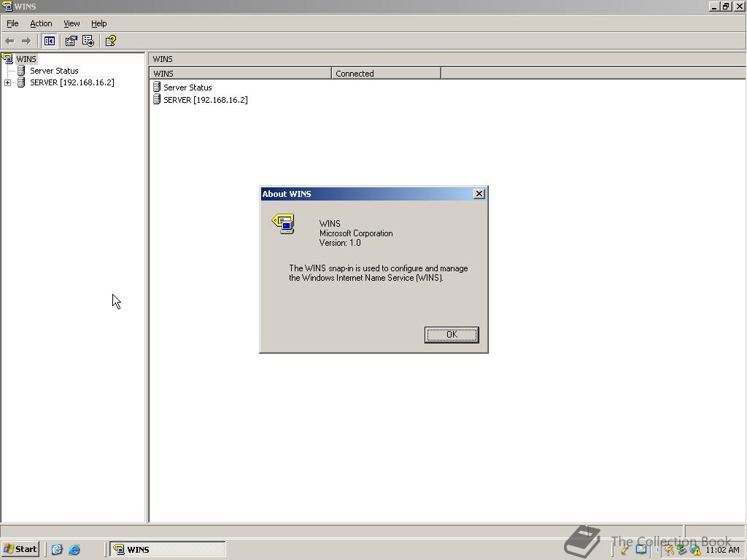
Task: Click the Forward arrow toolbar icon
Action: coord(26,41)
